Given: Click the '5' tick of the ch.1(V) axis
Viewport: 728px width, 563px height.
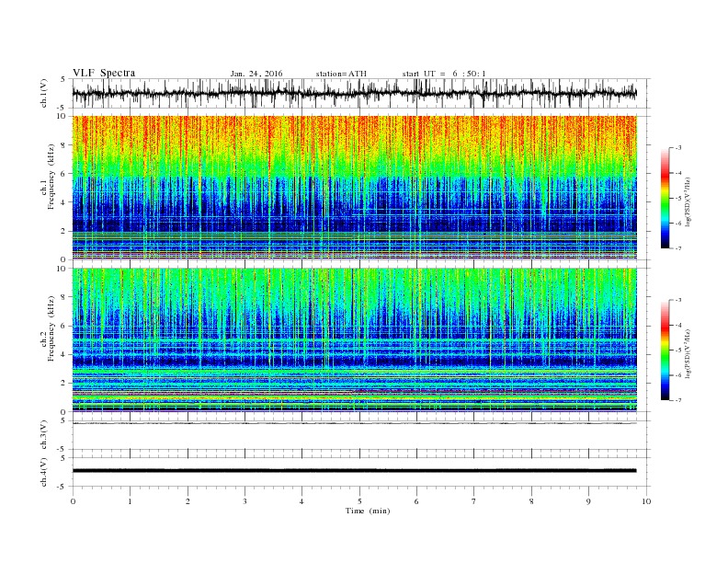Looking at the screenshot, I should pyautogui.click(x=63, y=79).
